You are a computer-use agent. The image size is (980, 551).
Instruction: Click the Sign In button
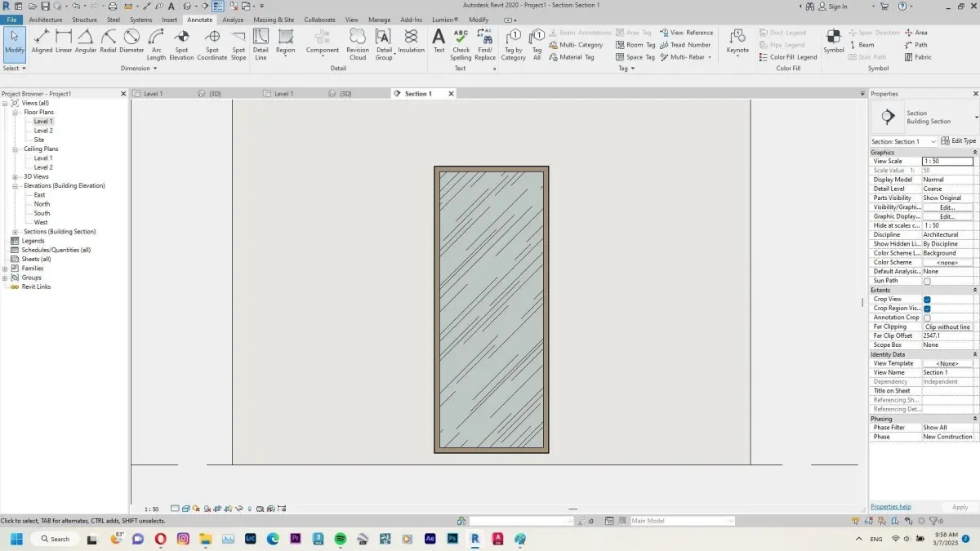click(x=832, y=7)
